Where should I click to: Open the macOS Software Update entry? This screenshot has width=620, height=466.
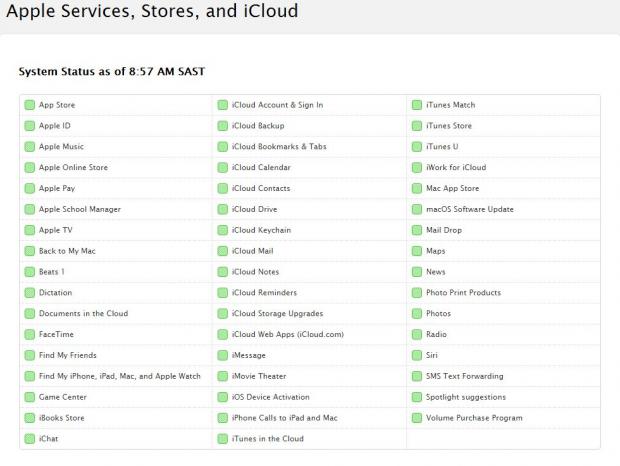[x=469, y=209]
